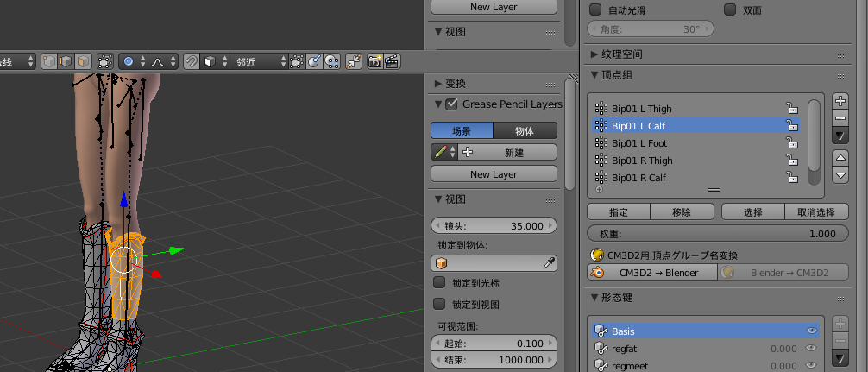
Task: Select Bip01 R Thigh vertex group
Action: point(695,161)
